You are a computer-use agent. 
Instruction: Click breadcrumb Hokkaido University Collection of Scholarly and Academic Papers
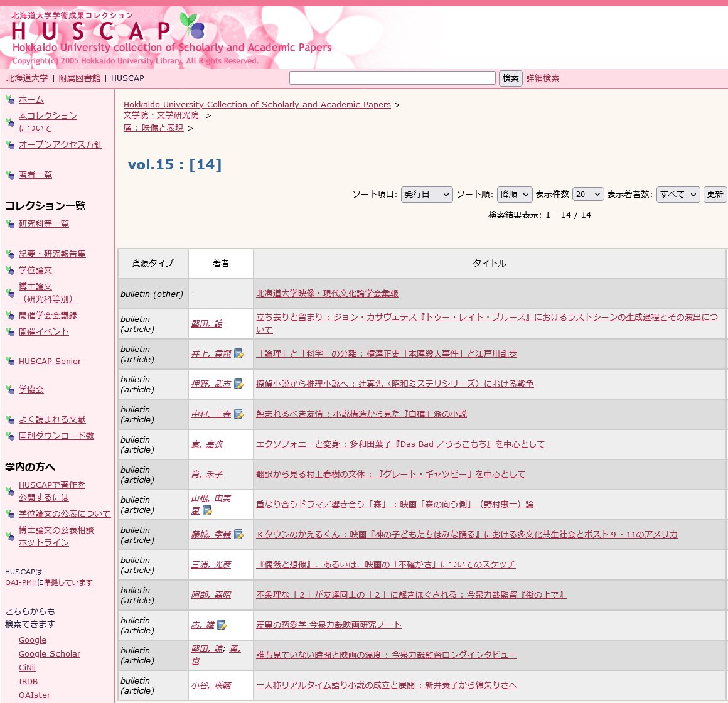(x=257, y=104)
